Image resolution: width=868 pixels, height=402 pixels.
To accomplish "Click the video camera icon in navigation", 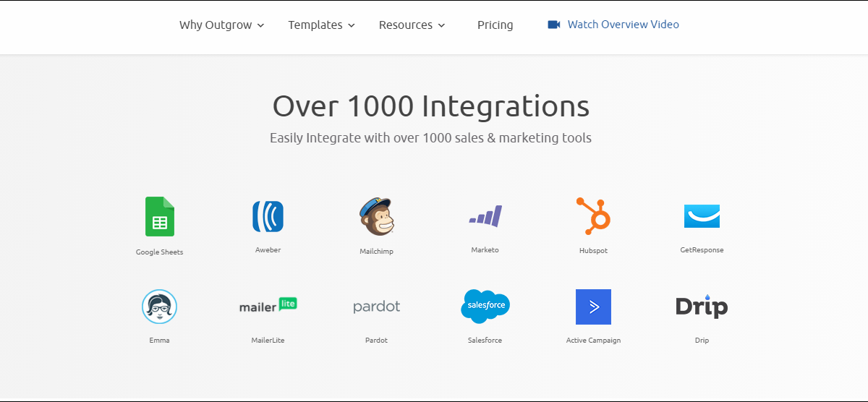I will pyautogui.click(x=554, y=25).
